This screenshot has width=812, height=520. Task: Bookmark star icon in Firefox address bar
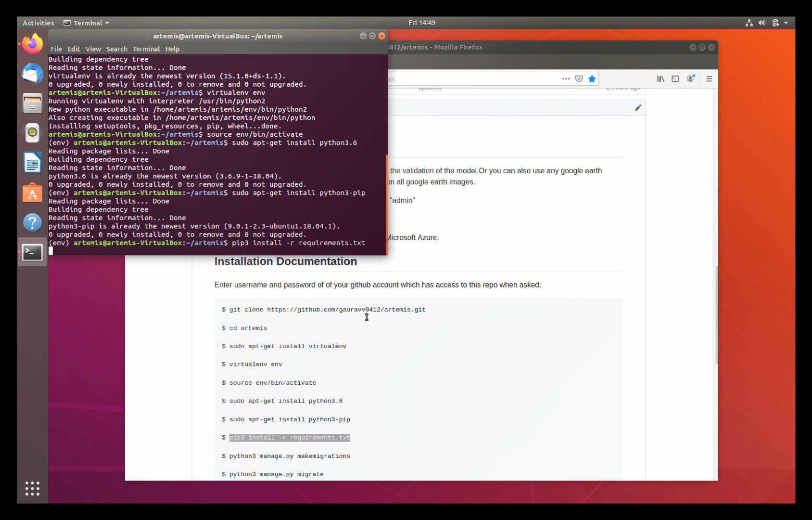[x=592, y=79]
